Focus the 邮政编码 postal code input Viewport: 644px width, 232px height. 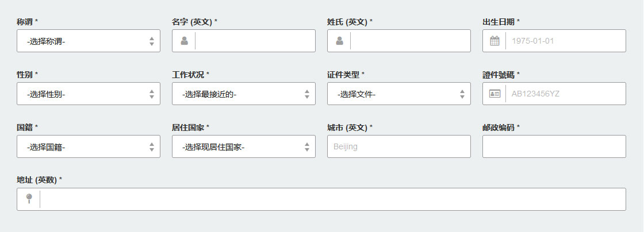click(554, 146)
